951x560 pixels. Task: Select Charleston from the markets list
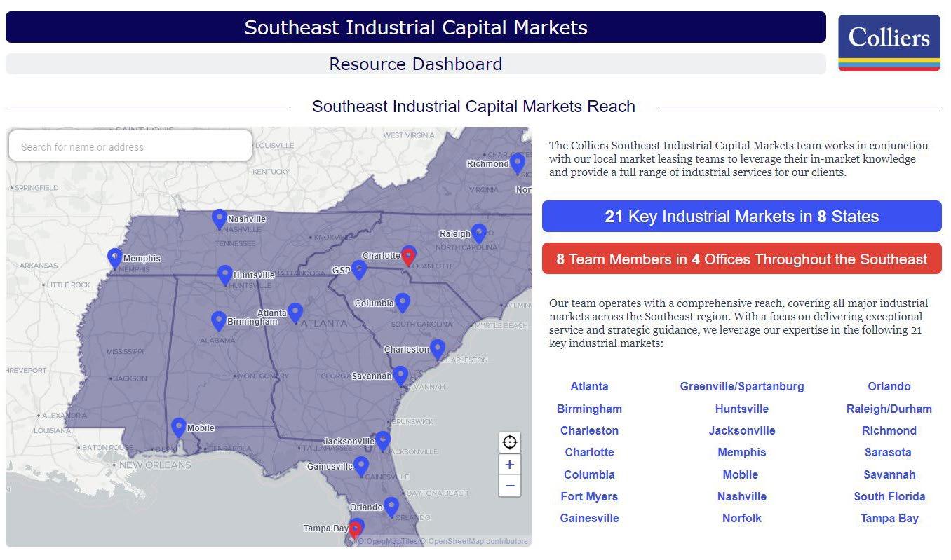click(x=589, y=430)
